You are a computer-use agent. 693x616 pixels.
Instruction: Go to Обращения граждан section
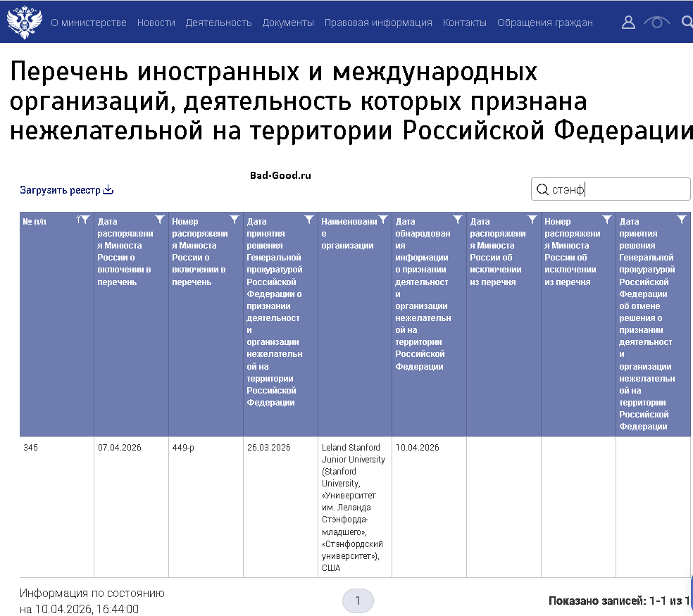[544, 23]
